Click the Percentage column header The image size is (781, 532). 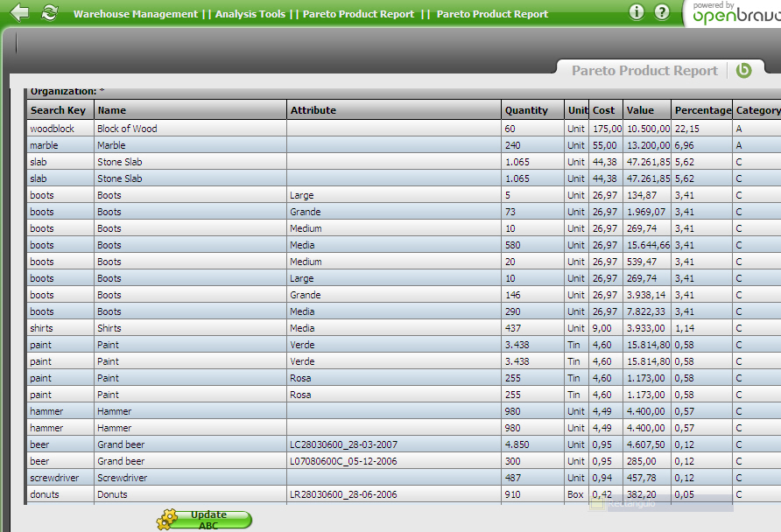(702, 110)
